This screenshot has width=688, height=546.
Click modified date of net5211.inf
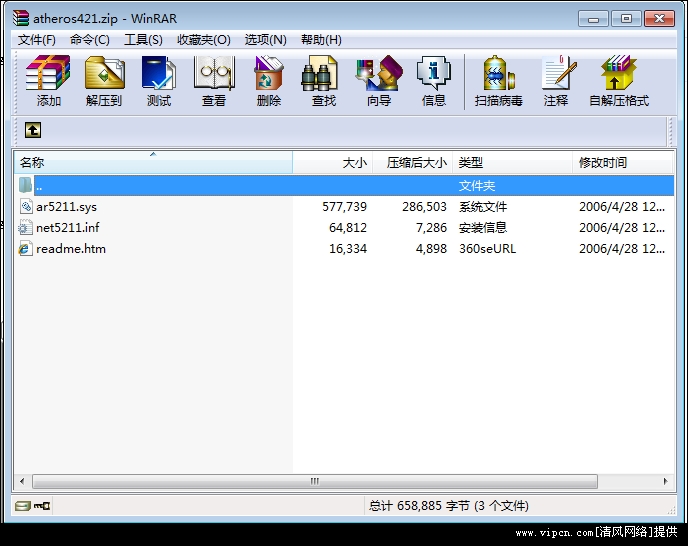click(622, 227)
